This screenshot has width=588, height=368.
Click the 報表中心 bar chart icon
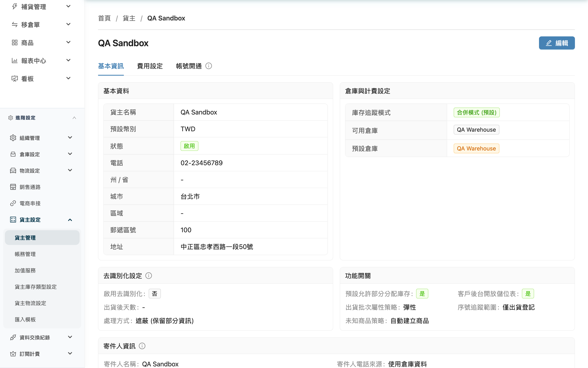pos(14,61)
